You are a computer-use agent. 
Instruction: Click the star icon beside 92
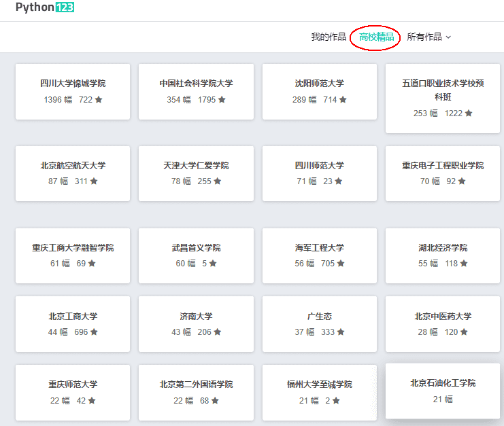[x=462, y=181]
